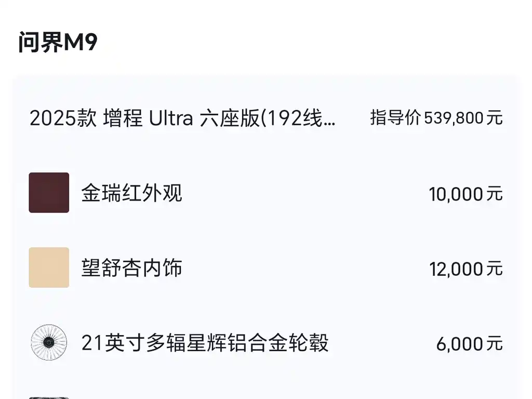Pick the 金瑞红 dark red exterior swatch
This screenshot has width=532, height=399.
(49, 193)
